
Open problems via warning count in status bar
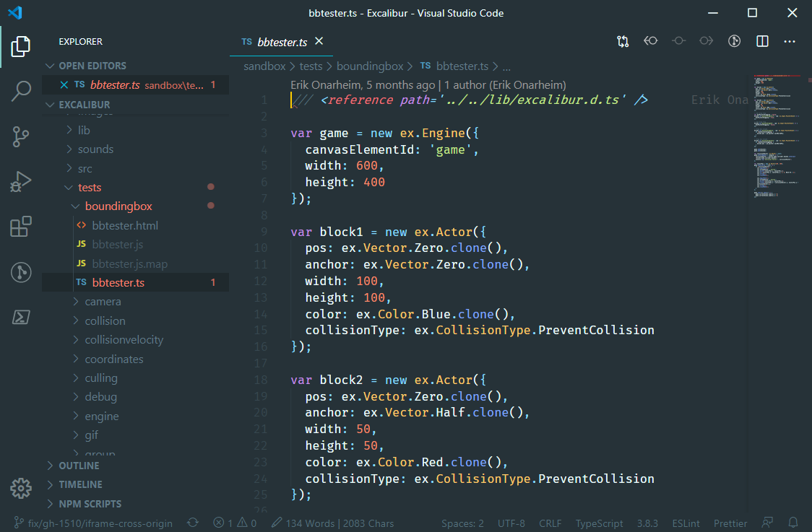click(246, 523)
